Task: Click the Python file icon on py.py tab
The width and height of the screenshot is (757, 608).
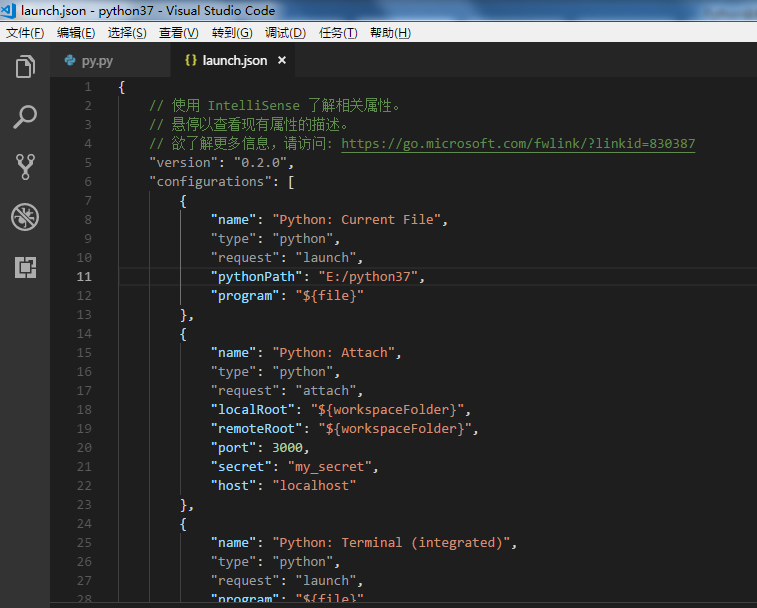Action: [x=70, y=60]
